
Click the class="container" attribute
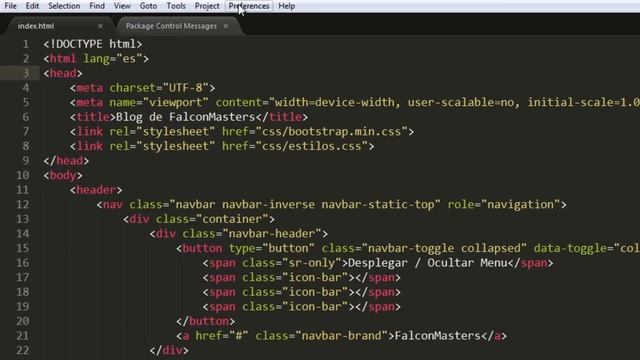click(212, 219)
